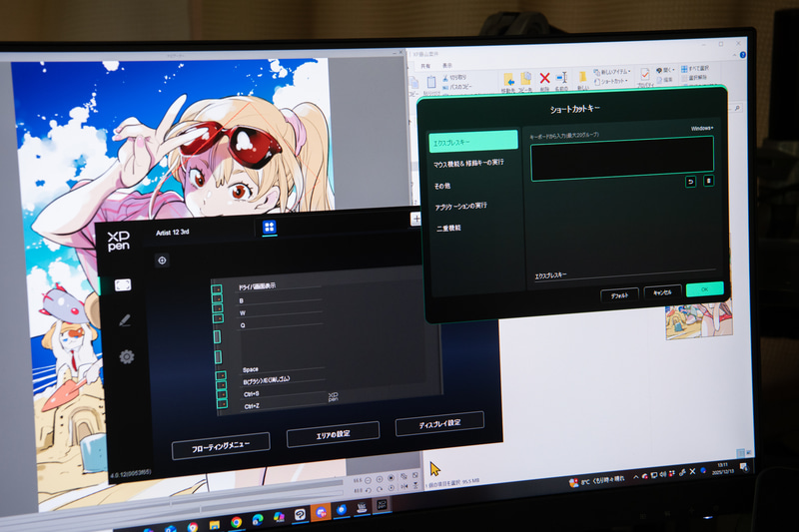Select the express key next to Space

click(221, 375)
